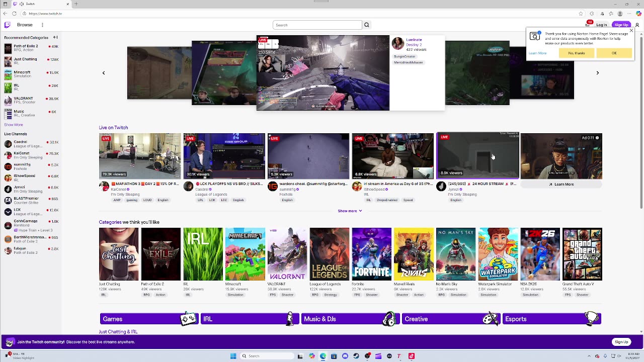
Task: Open Steam from the taskbar
Action: click(x=356, y=356)
